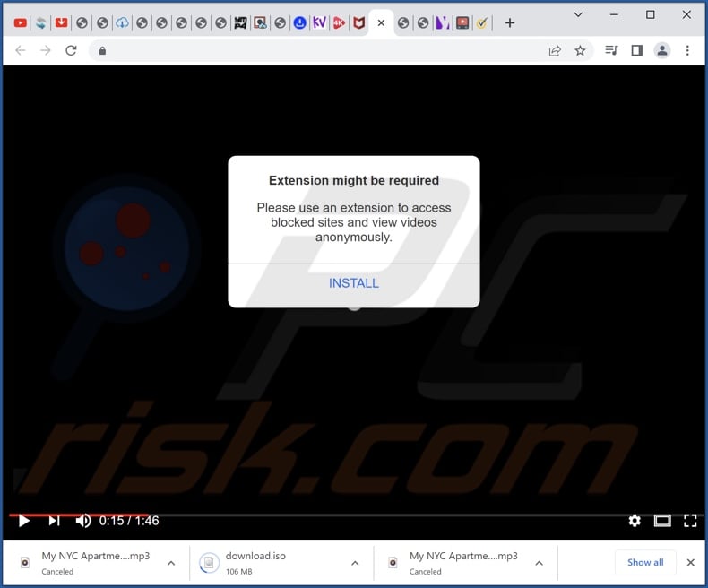This screenshot has width=708, height=588.
Task: Reload the current page
Action: (71, 50)
